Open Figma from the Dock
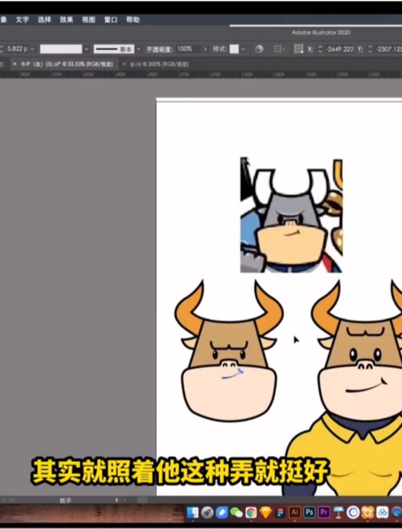Viewport: 402px width, 532px height. 280,512
